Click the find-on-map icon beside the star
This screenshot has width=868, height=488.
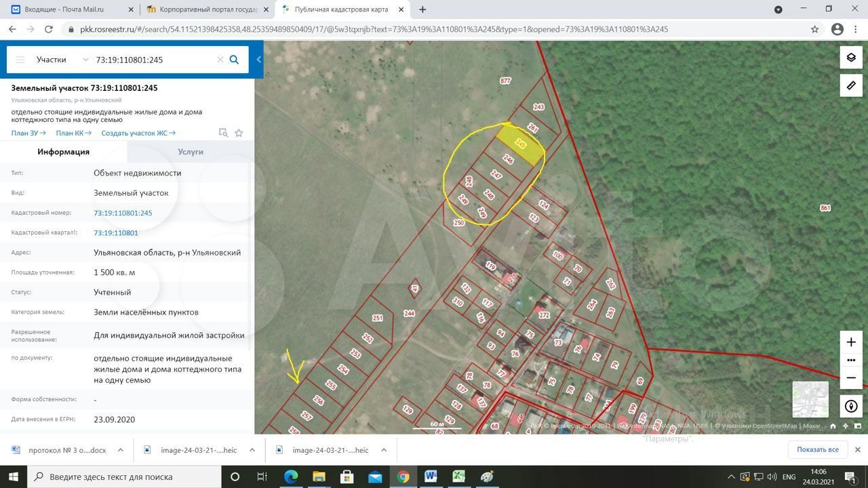point(223,133)
